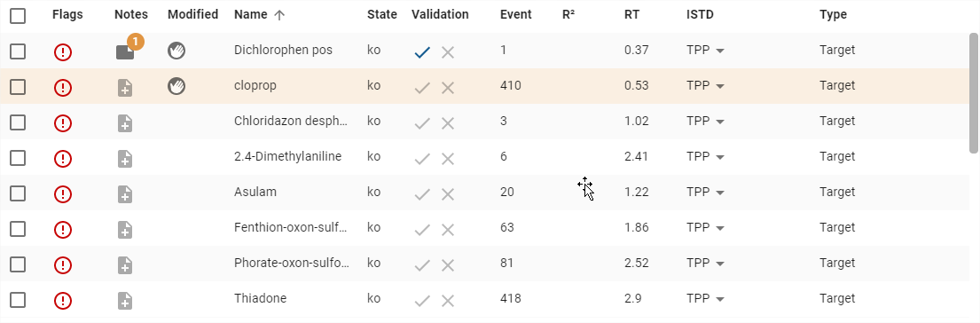Approve validation checkmark for Phorate-oxon-sulfo row
The height and width of the screenshot is (323, 980).
click(422, 265)
